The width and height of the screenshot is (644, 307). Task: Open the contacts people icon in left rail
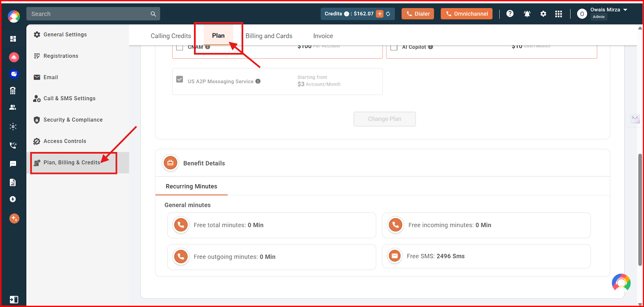pos(13,107)
